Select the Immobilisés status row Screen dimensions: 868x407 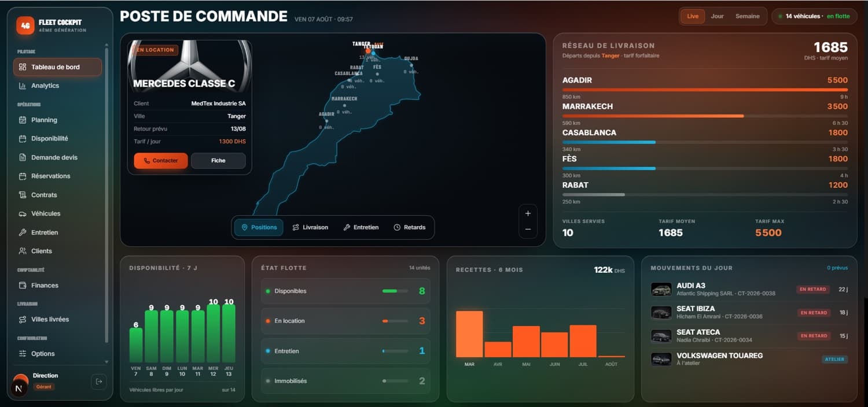(x=345, y=381)
